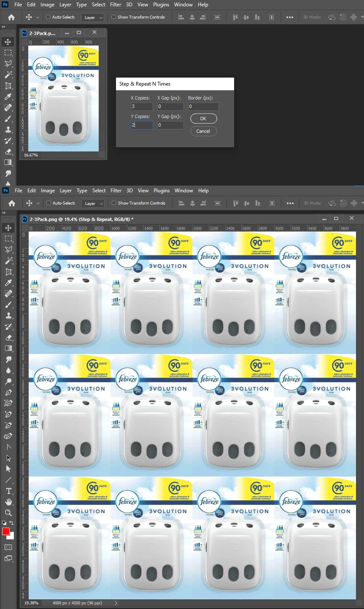Check Show Transform Controls in the tiled-image window

coord(114,203)
